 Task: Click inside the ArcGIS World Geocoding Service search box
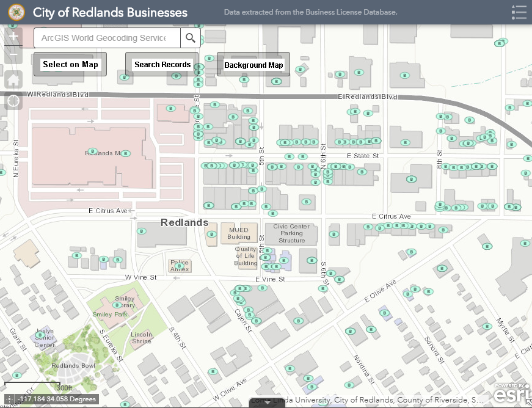point(107,38)
